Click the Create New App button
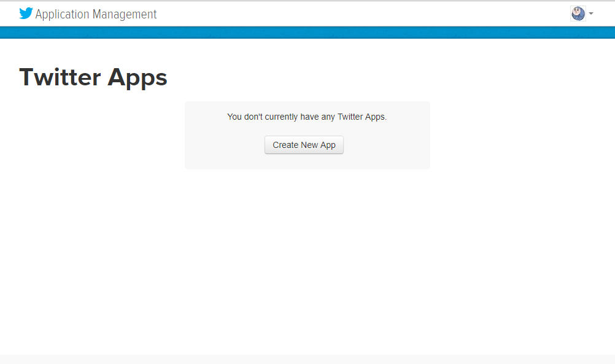The height and width of the screenshot is (364, 615). tap(304, 145)
